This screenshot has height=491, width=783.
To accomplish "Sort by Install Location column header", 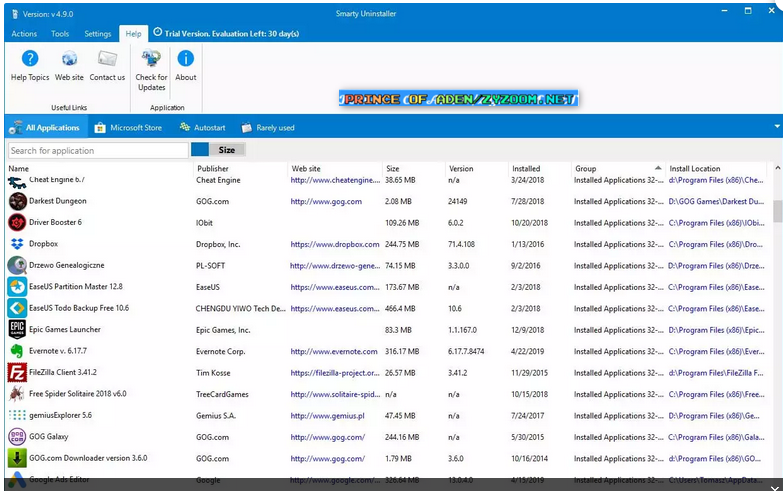I will click(x=695, y=169).
